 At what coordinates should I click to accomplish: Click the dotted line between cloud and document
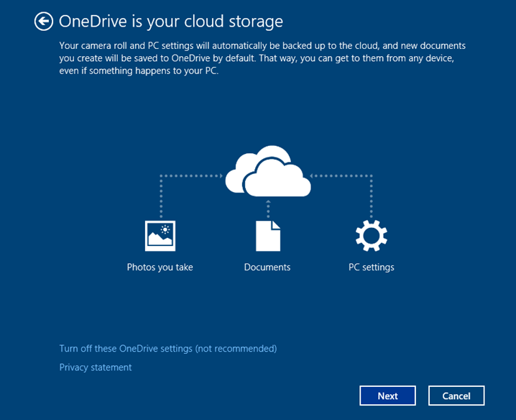click(268, 209)
